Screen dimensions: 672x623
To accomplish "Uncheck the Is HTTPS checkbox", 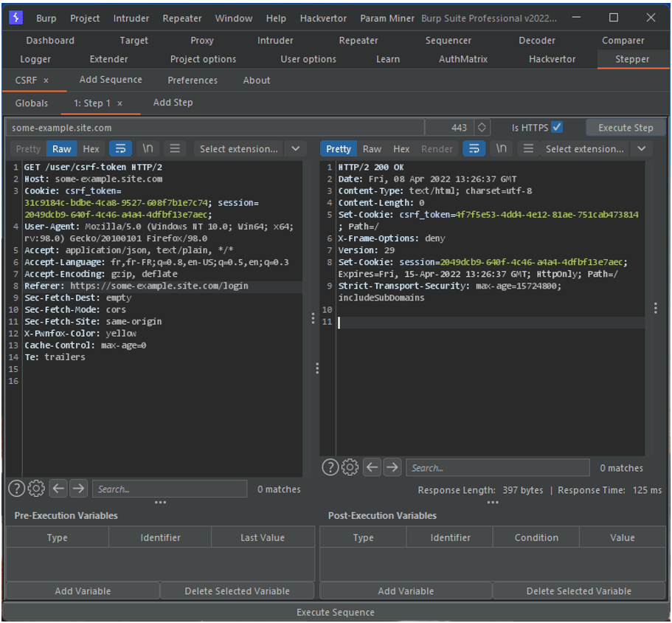I will tap(557, 127).
